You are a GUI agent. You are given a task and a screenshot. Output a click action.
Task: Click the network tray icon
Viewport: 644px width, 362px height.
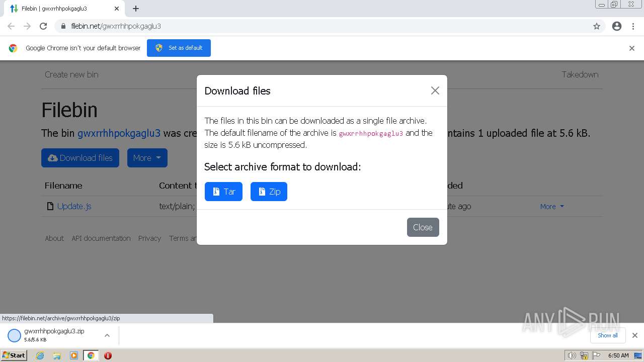point(584,355)
